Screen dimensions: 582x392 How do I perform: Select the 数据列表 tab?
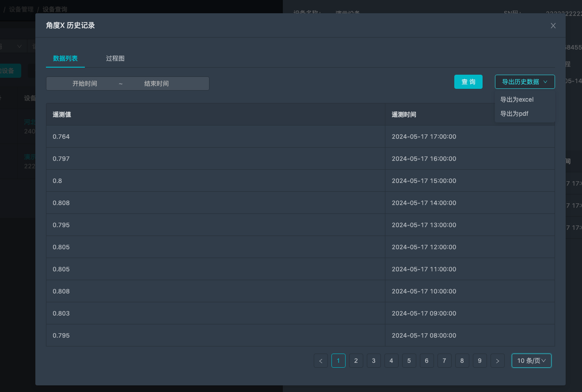[x=65, y=58]
